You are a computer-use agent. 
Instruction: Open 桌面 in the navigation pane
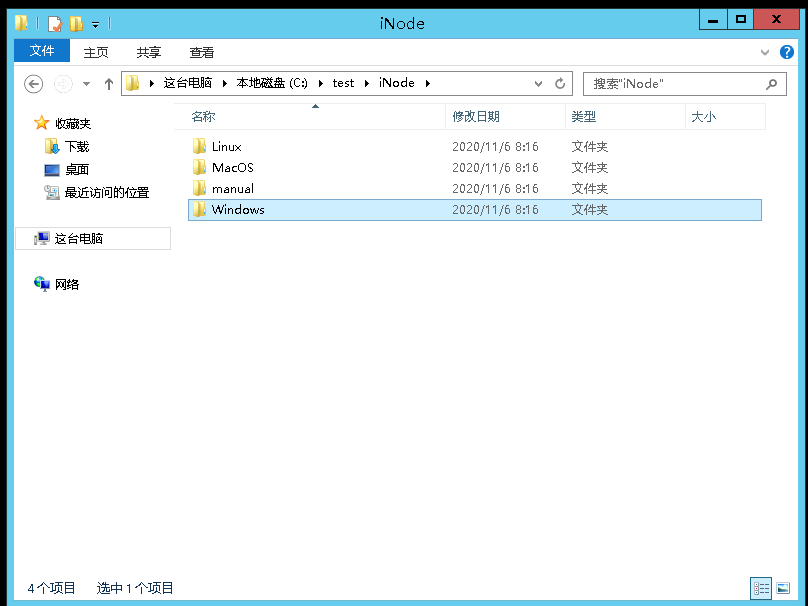(77, 170)
